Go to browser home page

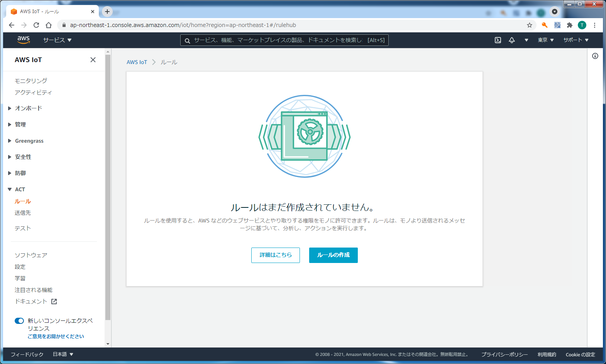point(49,25)
